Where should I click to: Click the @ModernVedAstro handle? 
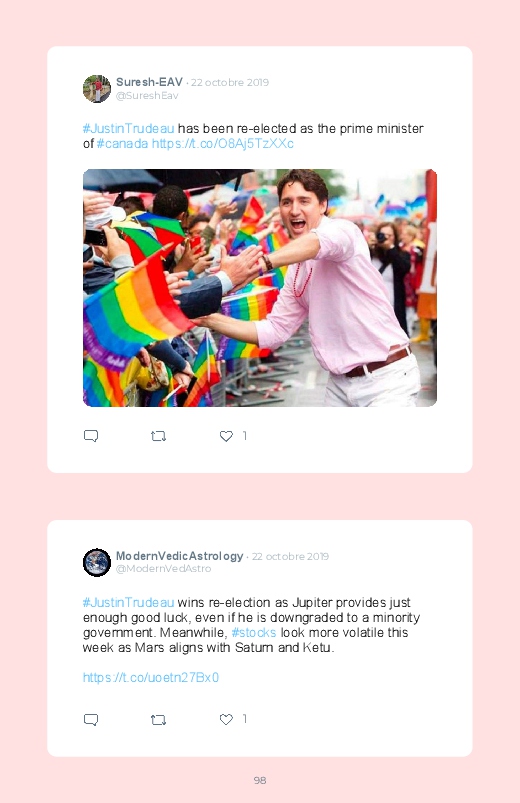(163, 568)
